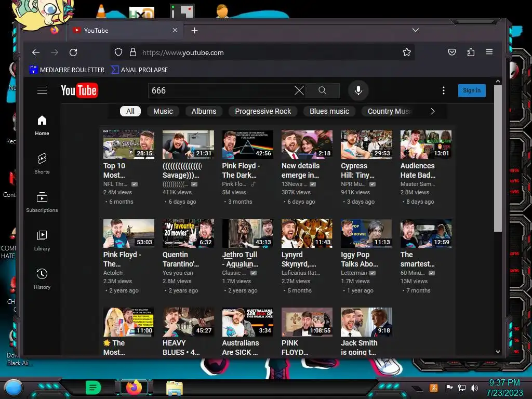Open Library in the sidebar
The width and height of the screenshot is (532, 399).
[x=42, y=241]
